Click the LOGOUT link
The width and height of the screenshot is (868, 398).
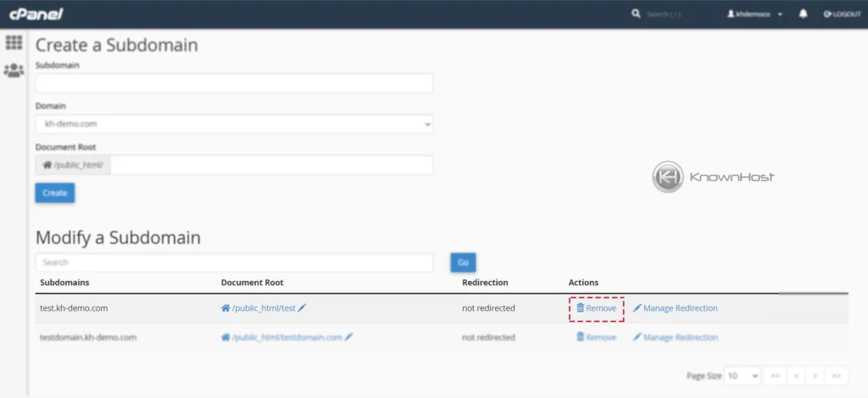842,14
